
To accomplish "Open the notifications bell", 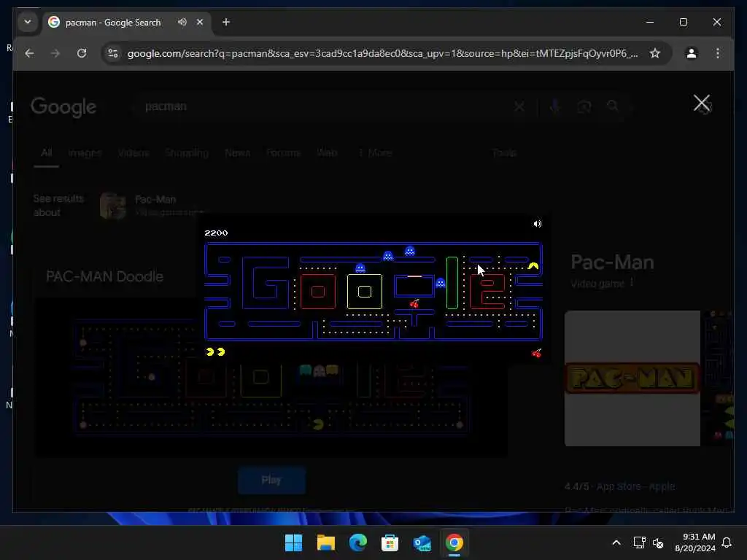I will pyautogui.click(x=727, y=542).
